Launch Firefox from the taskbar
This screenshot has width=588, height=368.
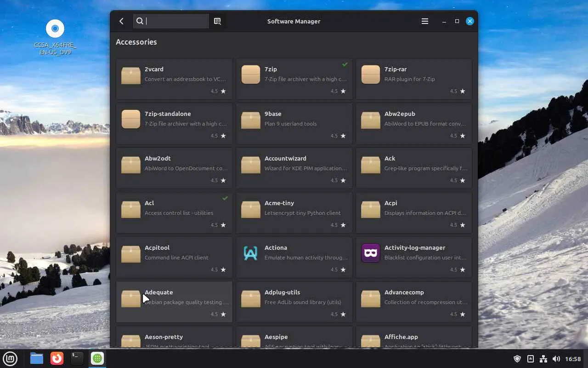click(57, 358)
